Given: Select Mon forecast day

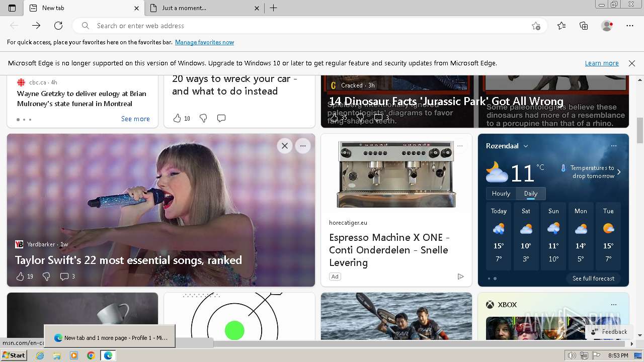Looking at the screenshot, I should click(581, 236).
